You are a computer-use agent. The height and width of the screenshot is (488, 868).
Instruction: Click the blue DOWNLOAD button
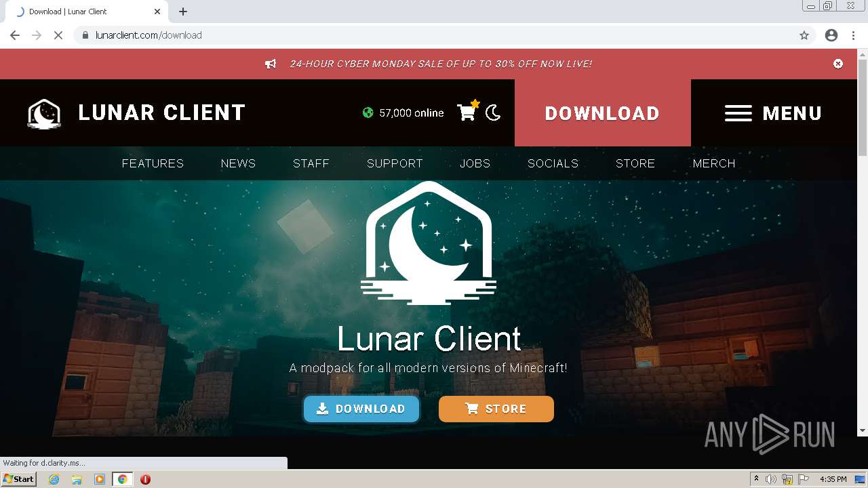(361, 409)
